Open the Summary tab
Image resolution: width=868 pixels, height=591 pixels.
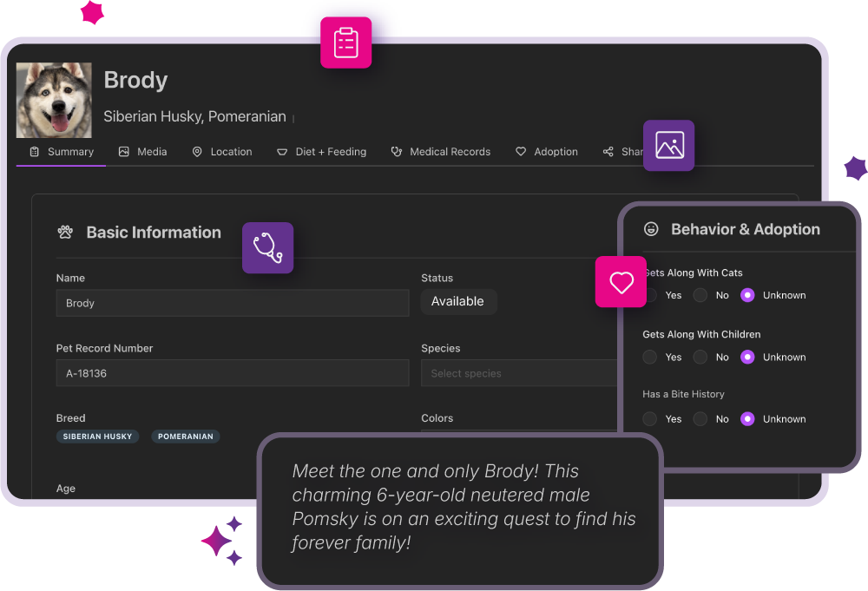tap(62, 152)
